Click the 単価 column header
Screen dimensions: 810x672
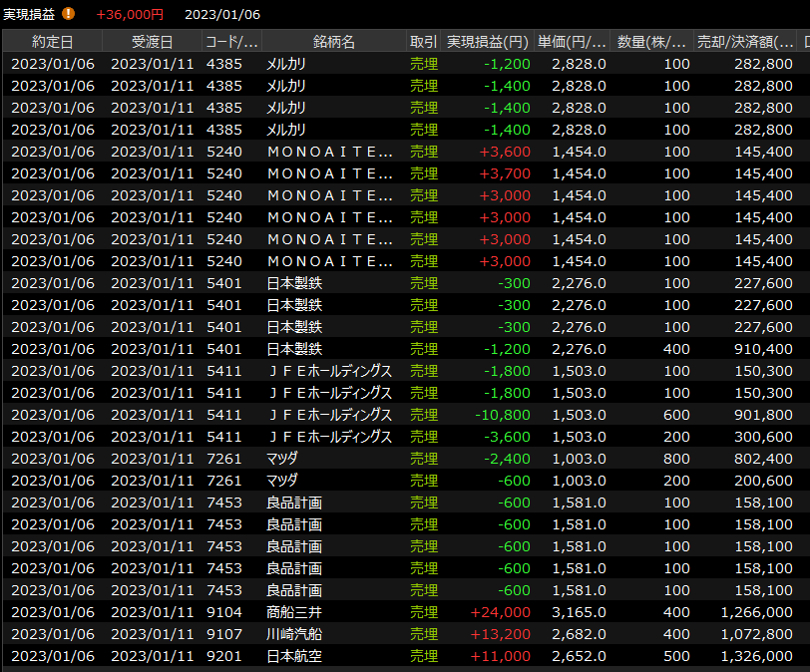point(572,41)
